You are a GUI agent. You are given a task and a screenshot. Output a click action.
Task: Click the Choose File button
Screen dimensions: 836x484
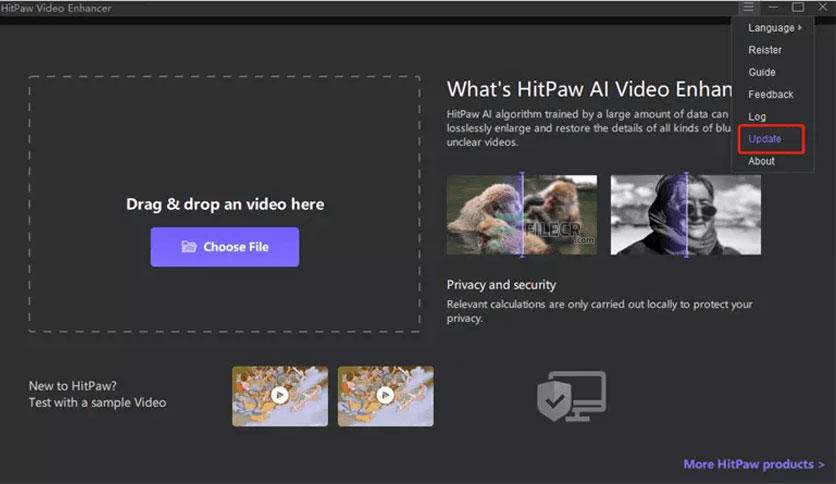pos(224,247)
